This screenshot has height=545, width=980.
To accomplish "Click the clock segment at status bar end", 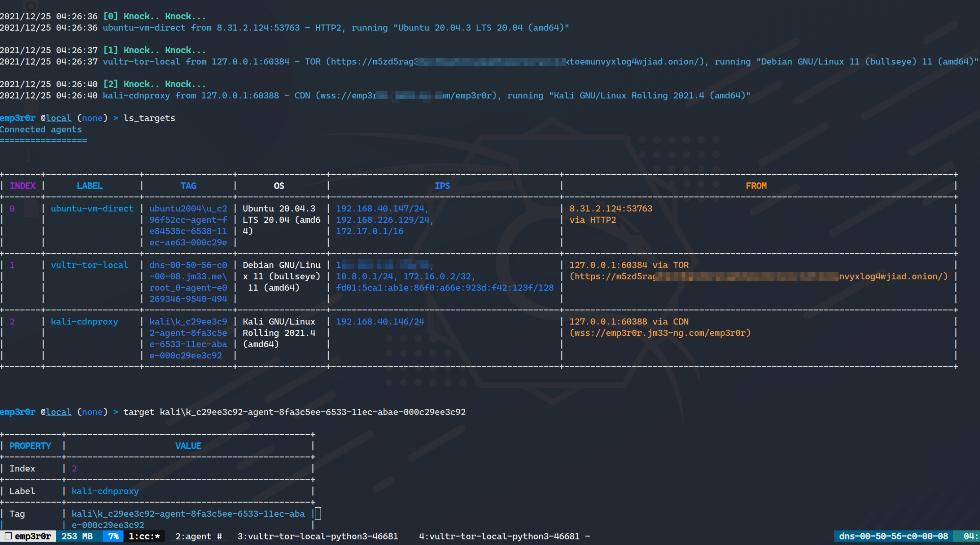I will coord(970,536).
